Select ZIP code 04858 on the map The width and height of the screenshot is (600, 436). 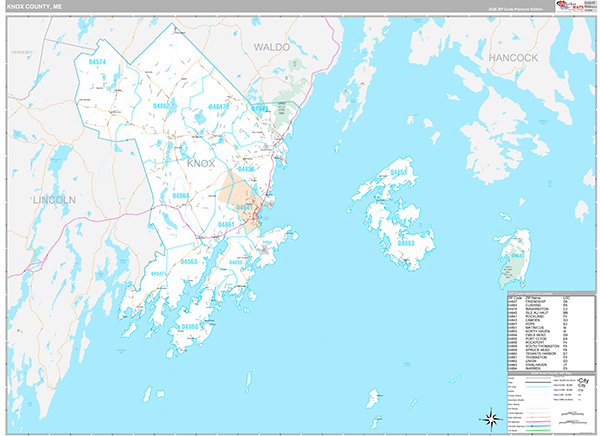[236, 263]
